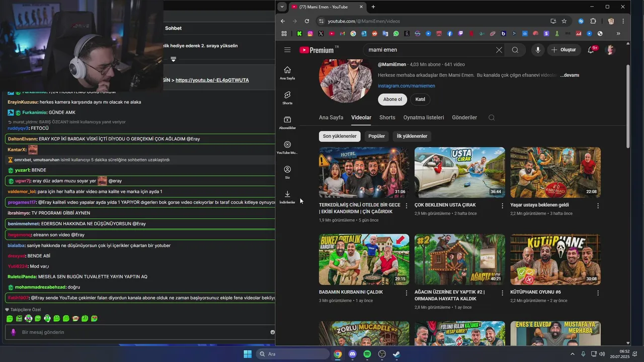Viewport: 644px width, 362px height.
Task: Open the Kick bookmark in bookmarks bar
Action: 299,34
